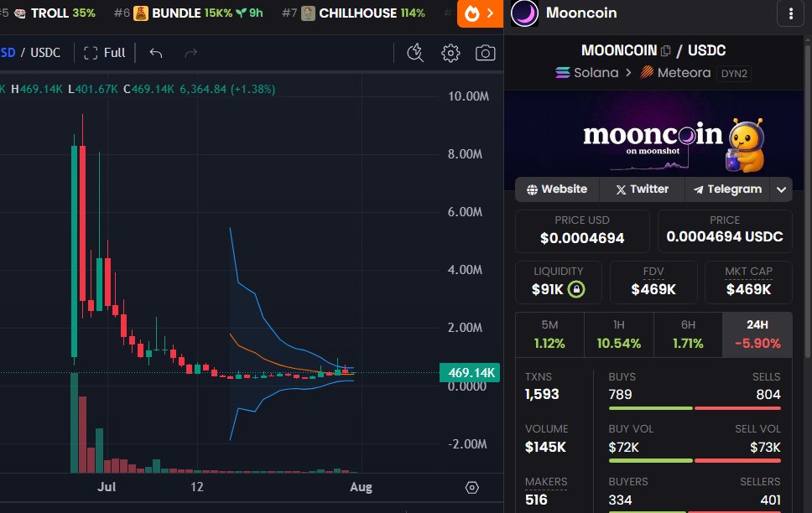Click the BUY VOL value $72K

point(623,448)
